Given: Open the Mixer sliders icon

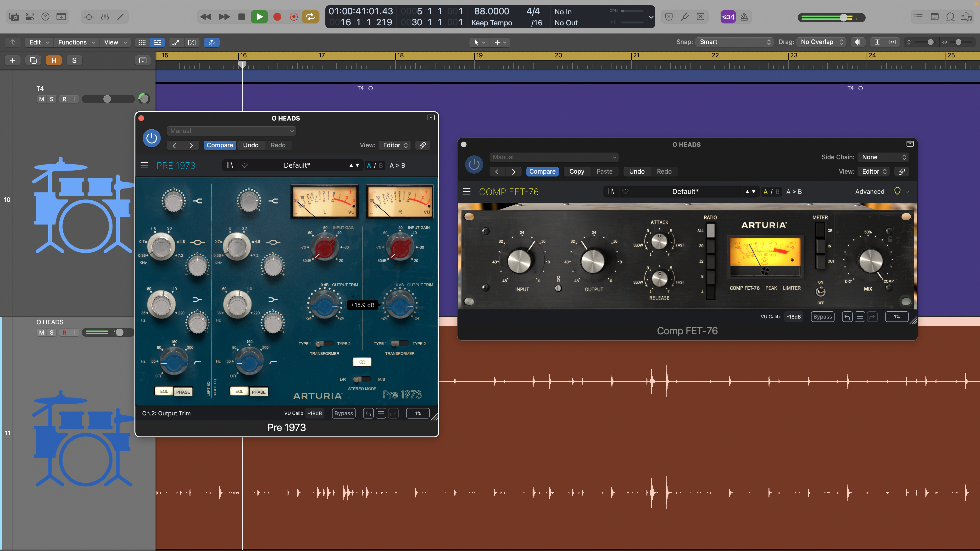Looking at the screenshot, I should coord(105,17).
